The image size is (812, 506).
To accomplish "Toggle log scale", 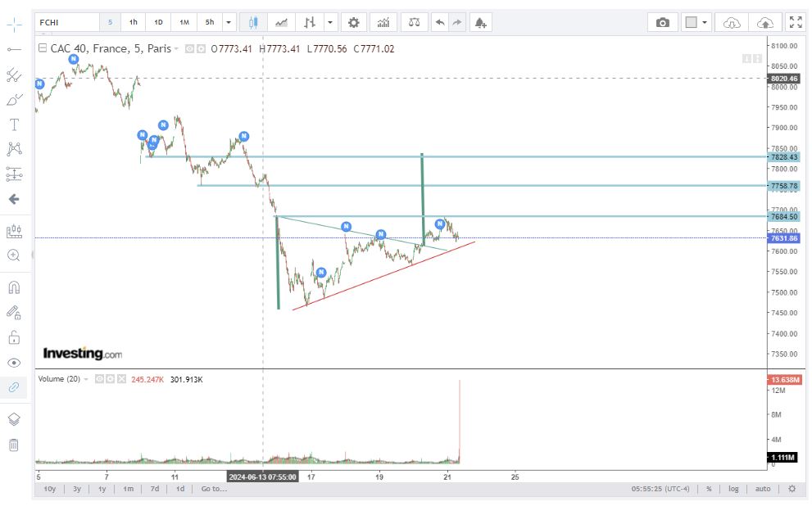I will pyautogui.click(x=733, y=489).
